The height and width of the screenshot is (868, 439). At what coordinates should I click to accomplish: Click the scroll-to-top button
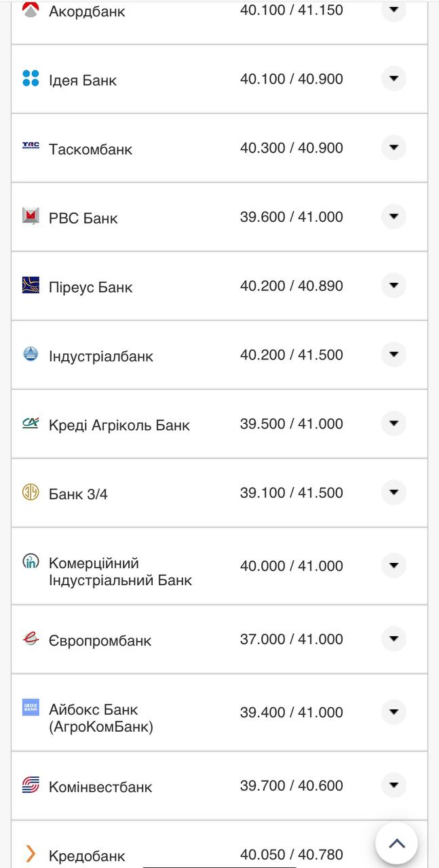click(x=396, y=843)
